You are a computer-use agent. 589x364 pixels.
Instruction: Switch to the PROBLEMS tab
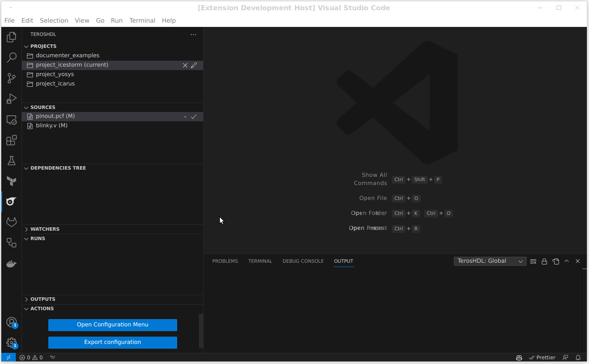(x=225, y=261)
